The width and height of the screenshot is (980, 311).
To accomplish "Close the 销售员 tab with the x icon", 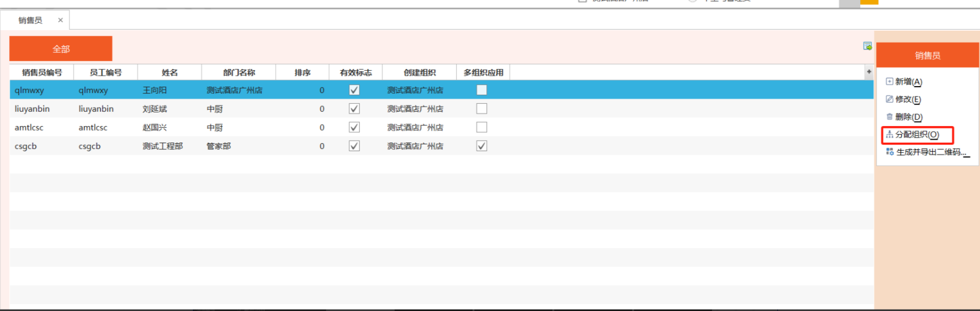I will (61, 20).
